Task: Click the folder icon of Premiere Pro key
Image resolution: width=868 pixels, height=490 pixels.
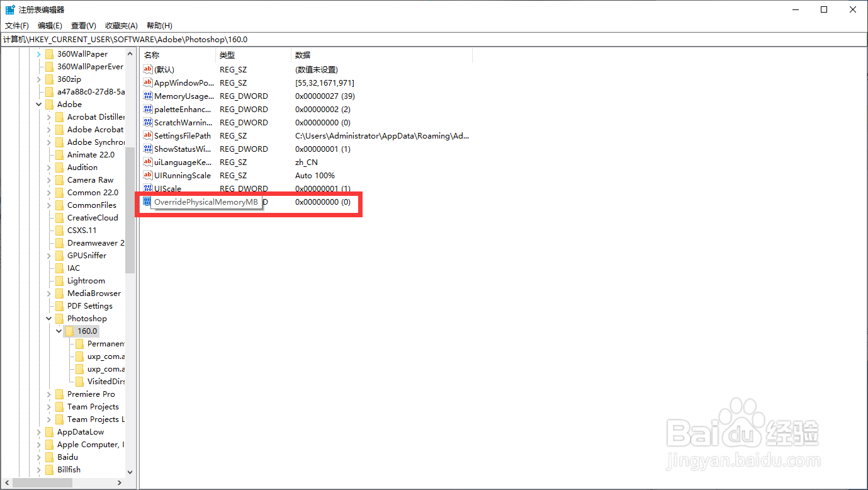Action: point(60,394)
